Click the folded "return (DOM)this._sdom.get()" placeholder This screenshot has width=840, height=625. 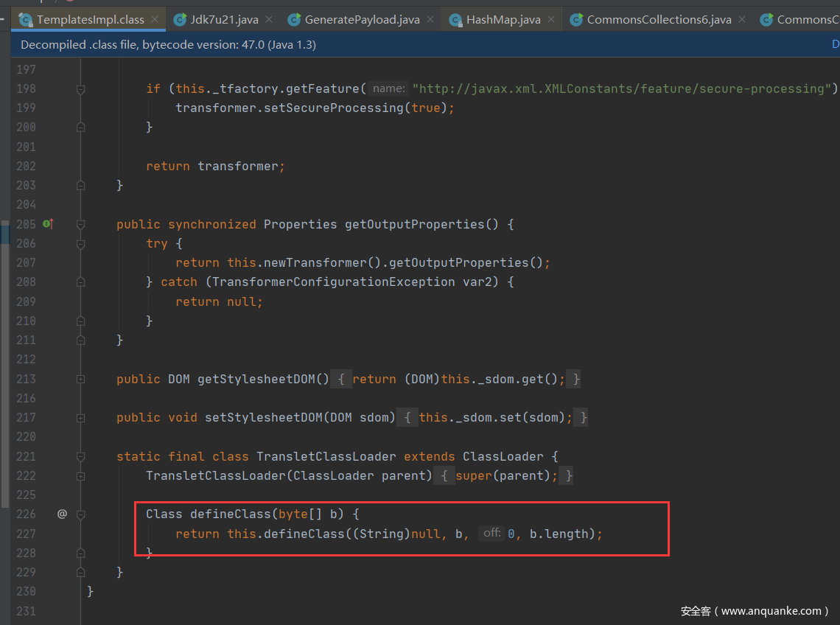pyautogui.click(x=458, y=379)
